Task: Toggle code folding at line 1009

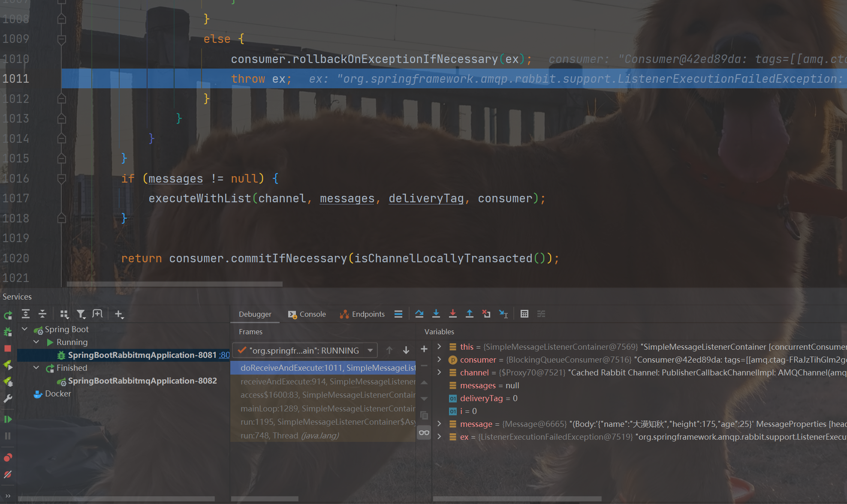Action: tap(61, 39)
